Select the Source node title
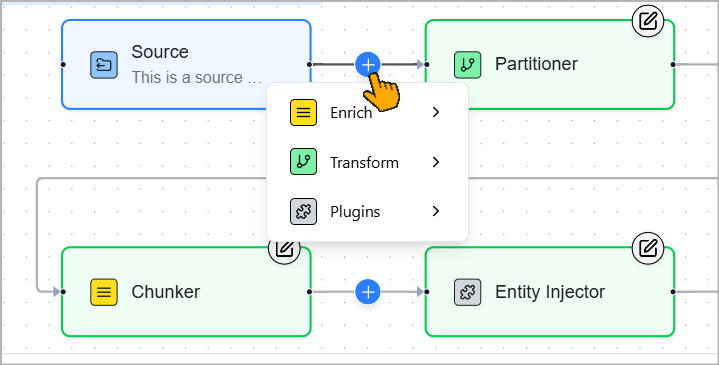The width and height of the screenshot is (719, 365). click(160, 52)
